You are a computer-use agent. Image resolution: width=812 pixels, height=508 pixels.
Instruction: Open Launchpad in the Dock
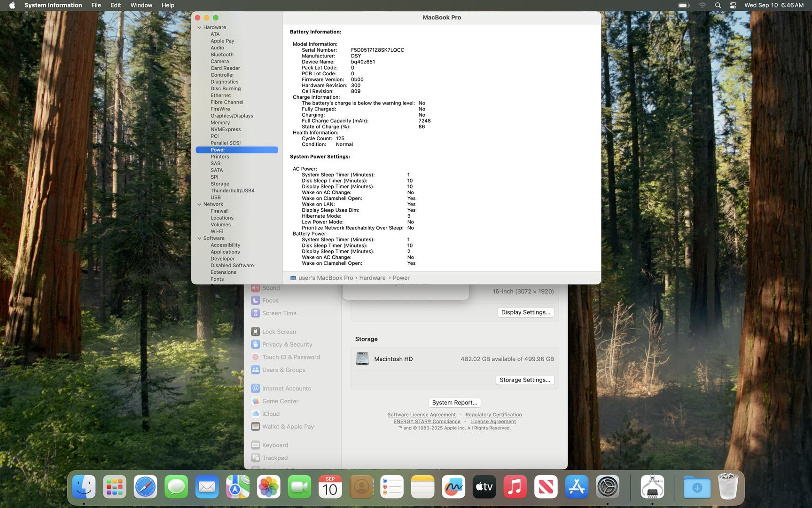pos(115,487)
